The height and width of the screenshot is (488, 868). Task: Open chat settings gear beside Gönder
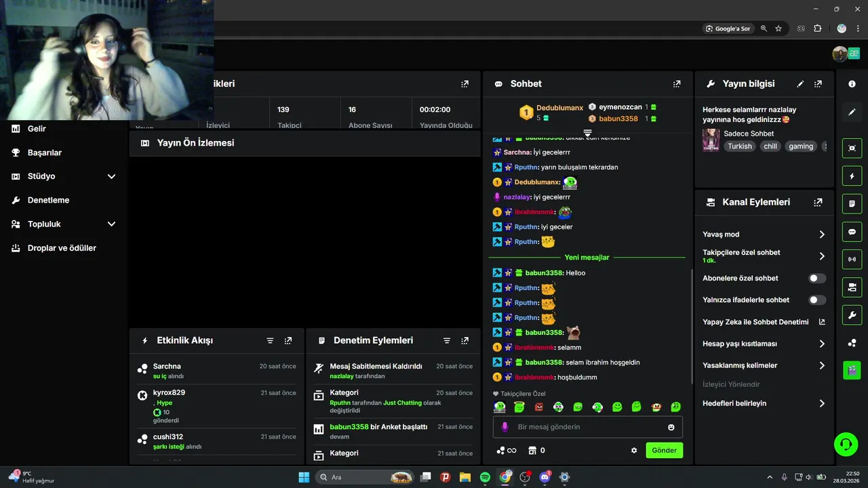tap(634, 450)
